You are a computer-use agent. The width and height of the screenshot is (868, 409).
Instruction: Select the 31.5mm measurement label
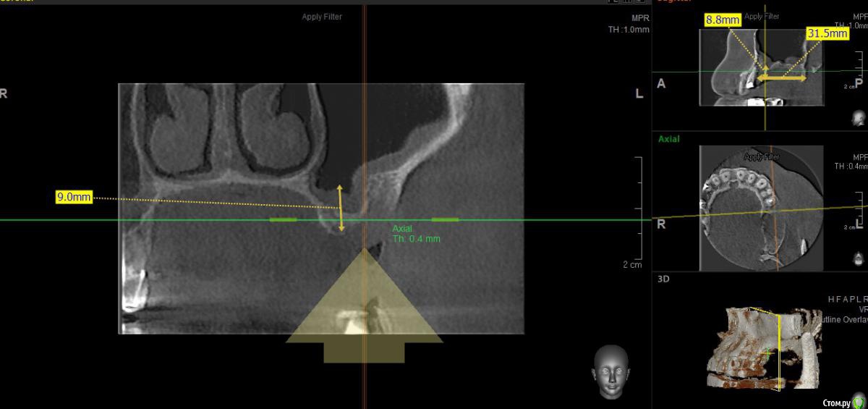[x=827, y=34]
